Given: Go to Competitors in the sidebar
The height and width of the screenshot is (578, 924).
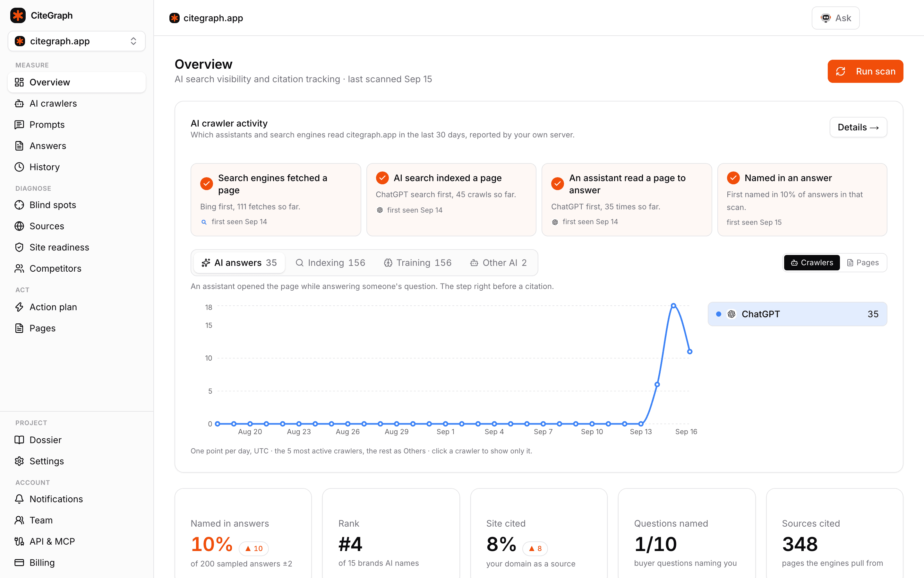Looking at the screenshot, I should [x=76, y=269].
